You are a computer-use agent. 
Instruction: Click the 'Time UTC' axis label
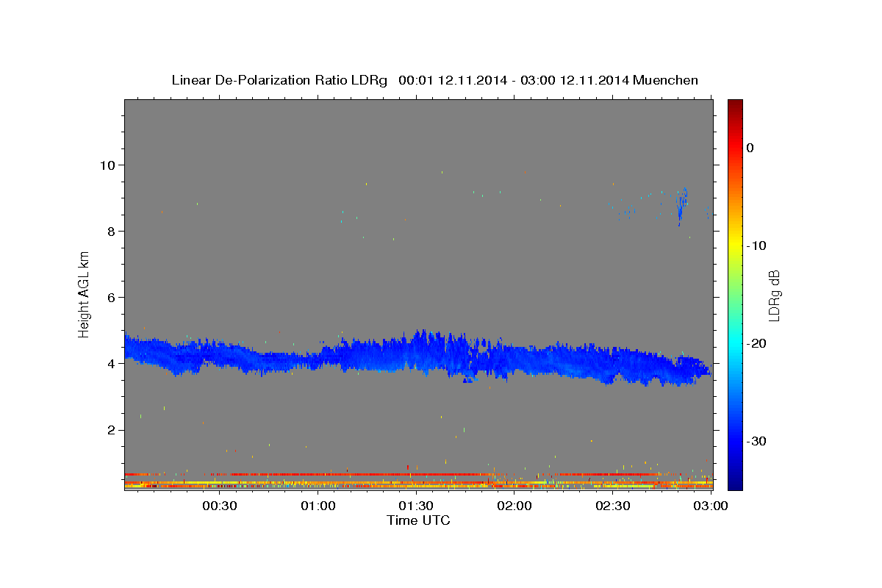click(418, 520)
